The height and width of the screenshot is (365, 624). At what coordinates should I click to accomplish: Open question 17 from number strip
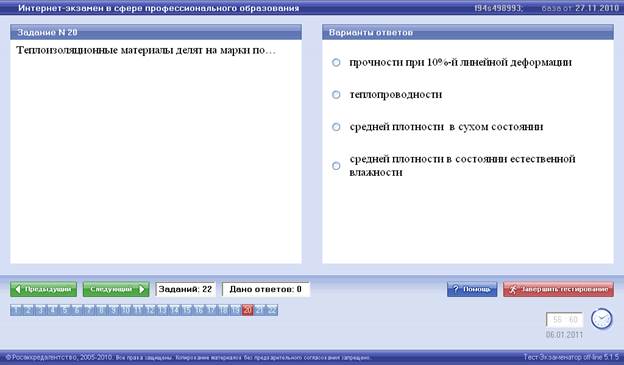point(211,310)
